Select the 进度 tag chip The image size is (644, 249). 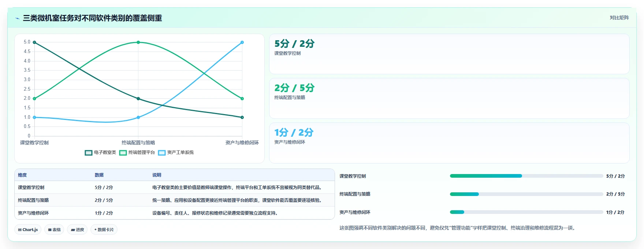(x=77, y=230)
